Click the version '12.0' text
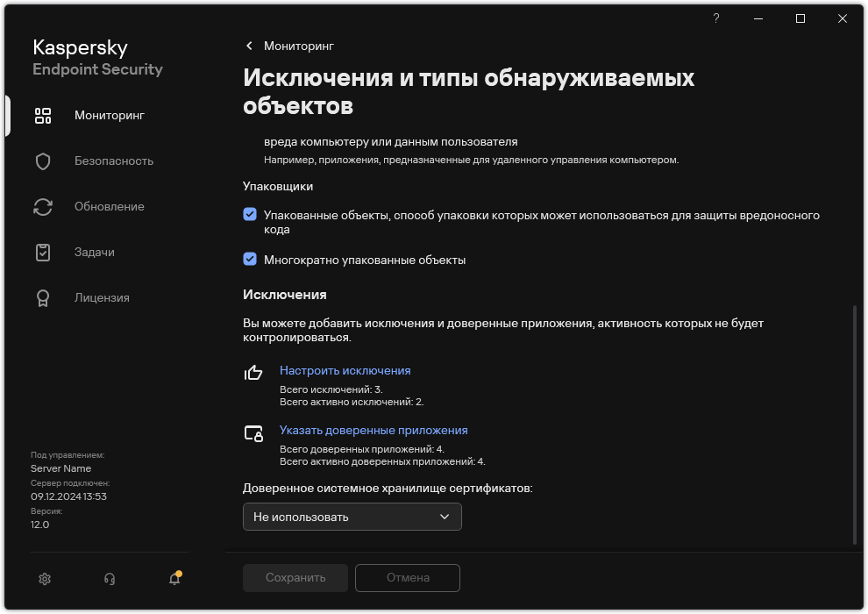The image size is (868, 614). [x=39, y=525]
